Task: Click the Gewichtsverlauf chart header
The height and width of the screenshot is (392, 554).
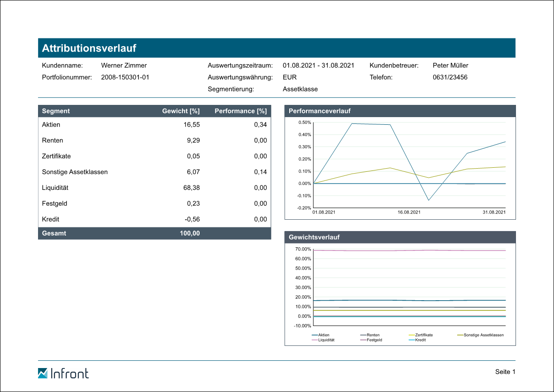Action: [x=400, y=237]
